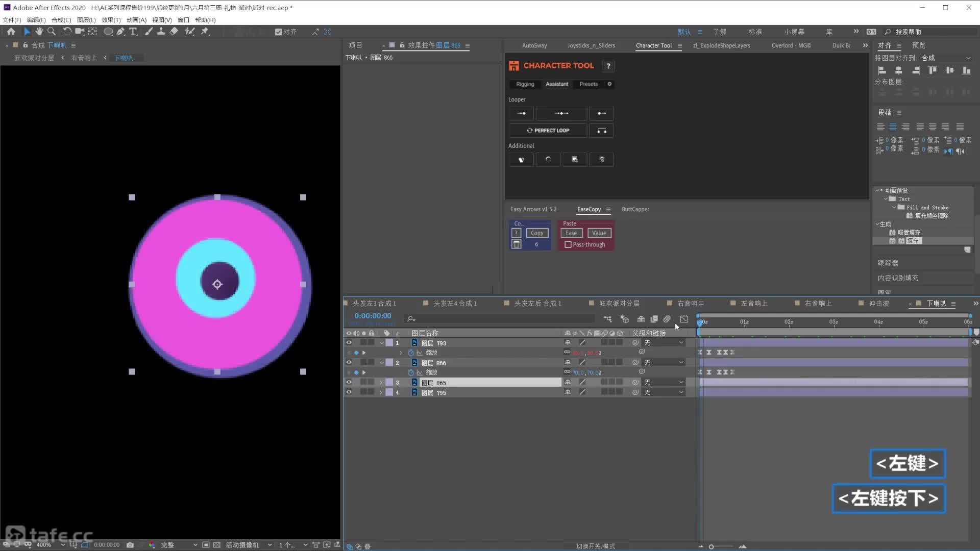
Task: Select the Type text tool
Action: pyautogui.click(x=133, y=32)
